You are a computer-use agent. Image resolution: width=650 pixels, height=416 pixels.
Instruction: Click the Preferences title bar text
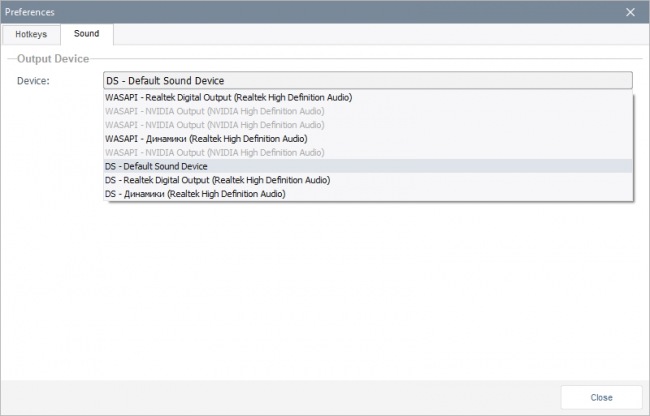coord(30,12)
